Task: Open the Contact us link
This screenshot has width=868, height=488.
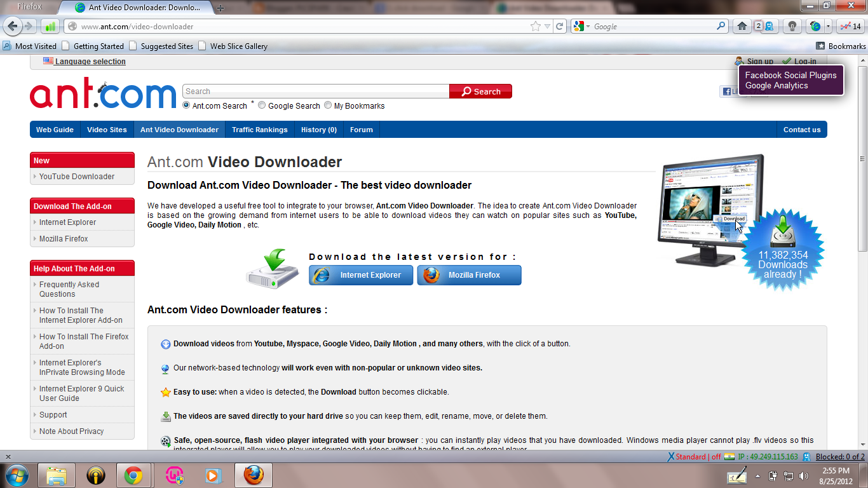Action: tap(802, 130)
